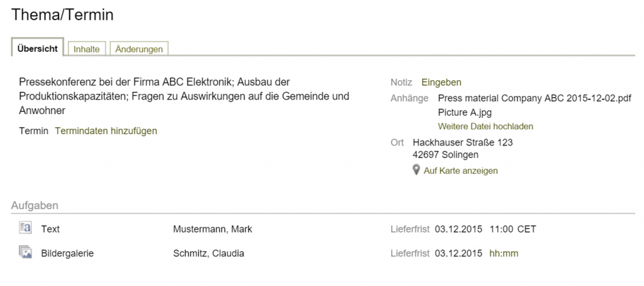644x286 pixels.
Task: Click the Bildergalerie gallery icon
Action: tap(25, 252)
